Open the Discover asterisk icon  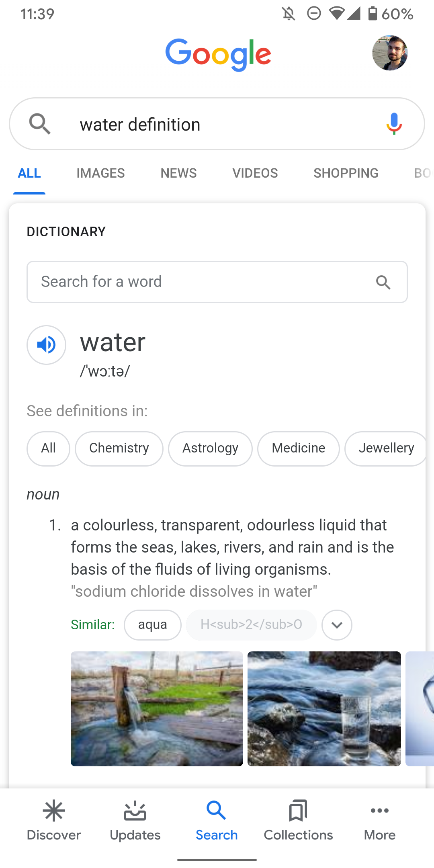(54, 811)
